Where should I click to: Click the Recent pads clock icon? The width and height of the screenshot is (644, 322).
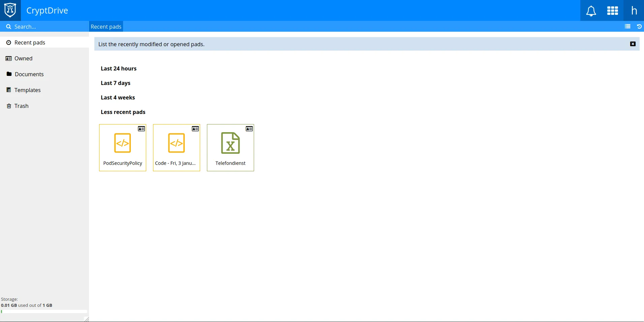[9, 42]
